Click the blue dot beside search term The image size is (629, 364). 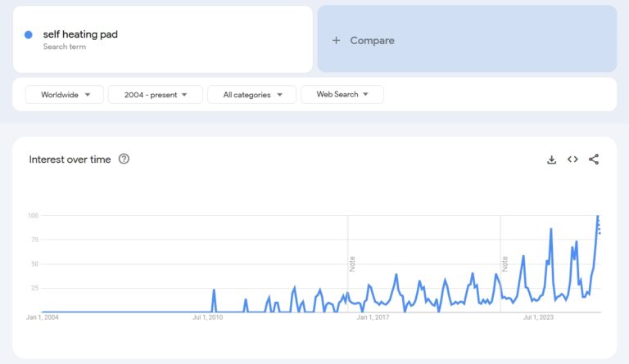coord(29,34)
